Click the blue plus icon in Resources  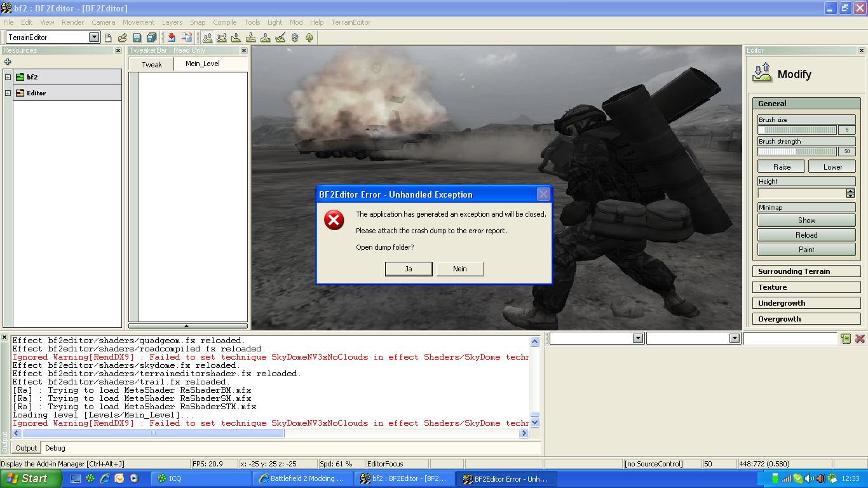click(x=8, y=62)
